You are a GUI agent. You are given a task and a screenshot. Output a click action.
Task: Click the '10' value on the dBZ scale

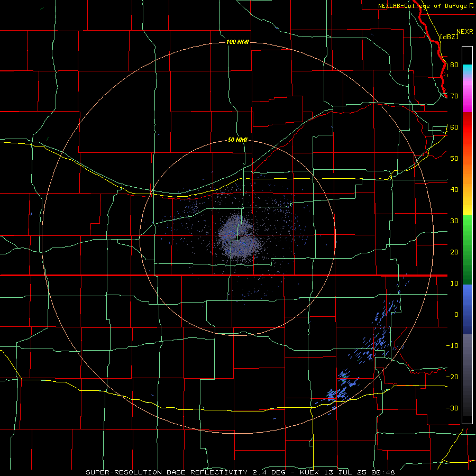(454, 283)
